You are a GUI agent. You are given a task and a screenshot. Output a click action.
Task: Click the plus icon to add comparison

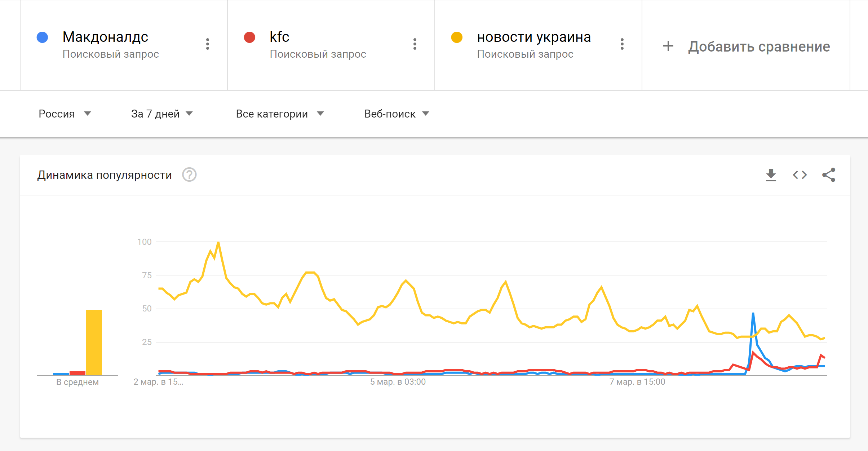668,46
